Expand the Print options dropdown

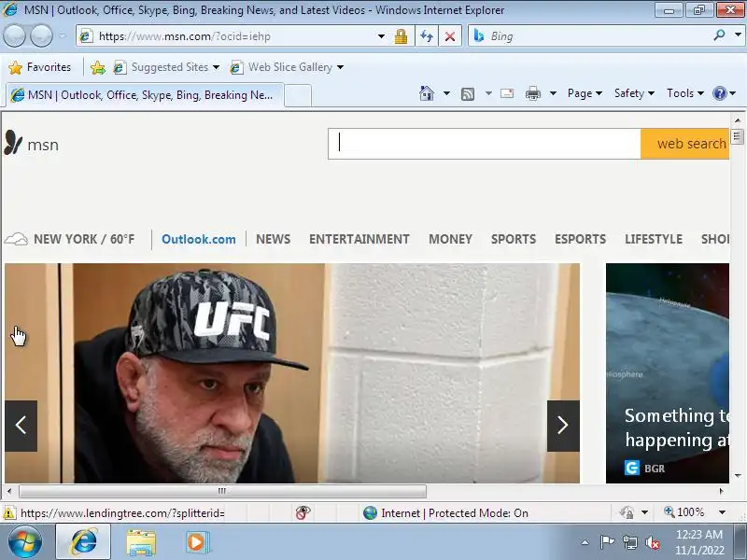(553, 93)
